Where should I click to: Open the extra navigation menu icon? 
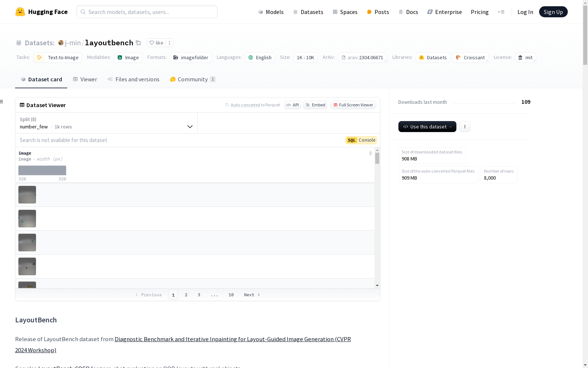pyautogui.click(x=501, y=12)
